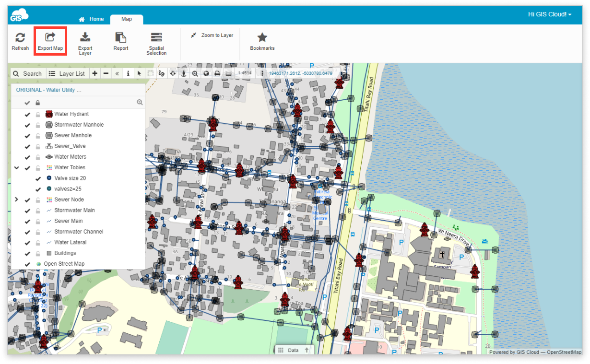Toggle visibility of the Water Hydrant layer
The width and height of the screenshot is (590, 364).
click(x=27, y=114)
